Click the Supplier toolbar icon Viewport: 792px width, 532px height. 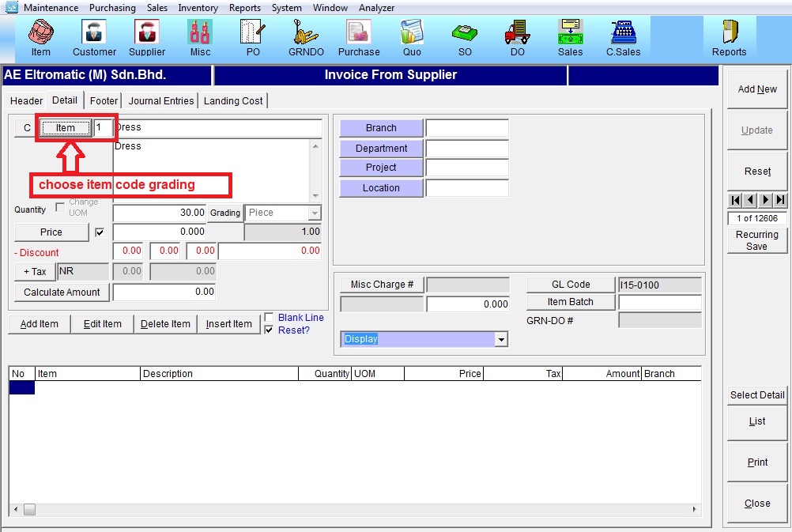[147, 37]
